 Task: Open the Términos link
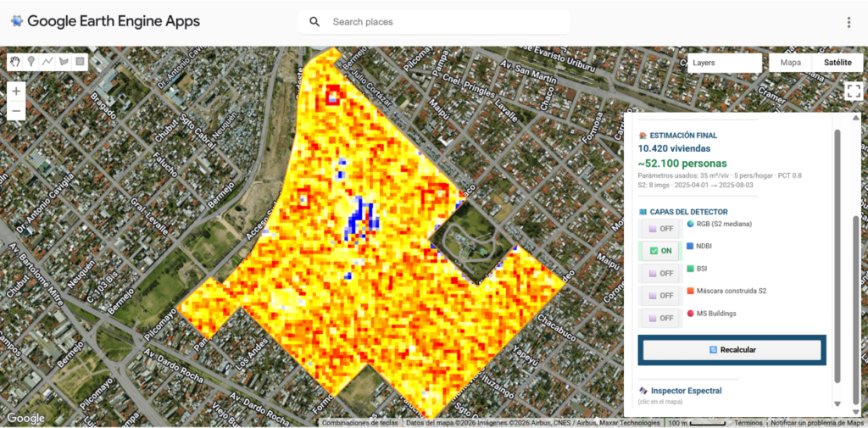pyautogui.click(x=748, y=423)
